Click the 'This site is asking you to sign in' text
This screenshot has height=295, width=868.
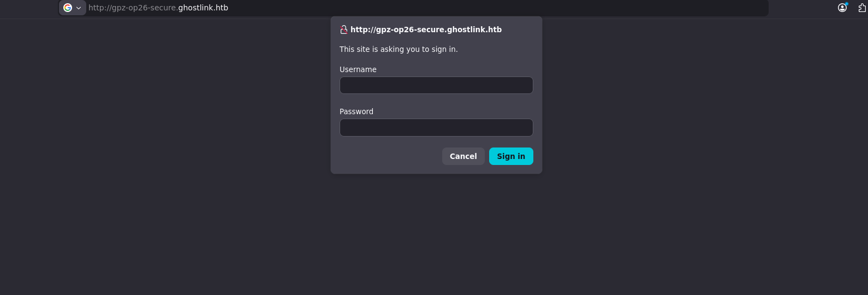click(x=399, y=49)
